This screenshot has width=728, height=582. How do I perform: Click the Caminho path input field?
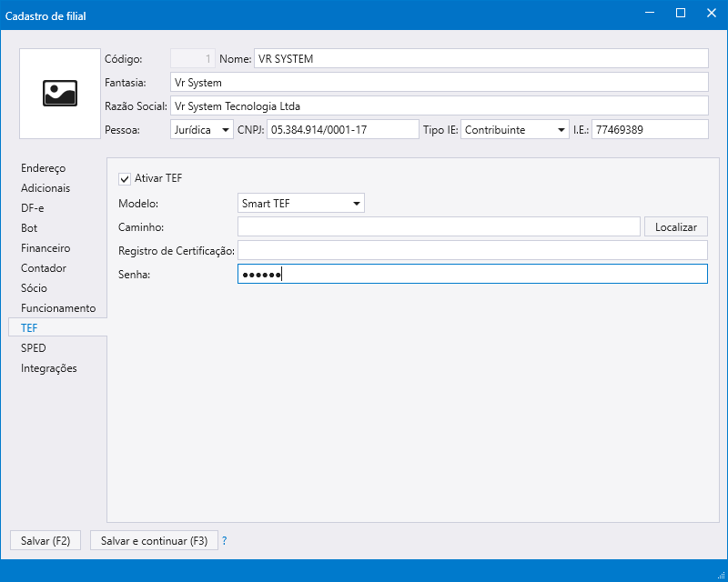[x=439, y=227]
